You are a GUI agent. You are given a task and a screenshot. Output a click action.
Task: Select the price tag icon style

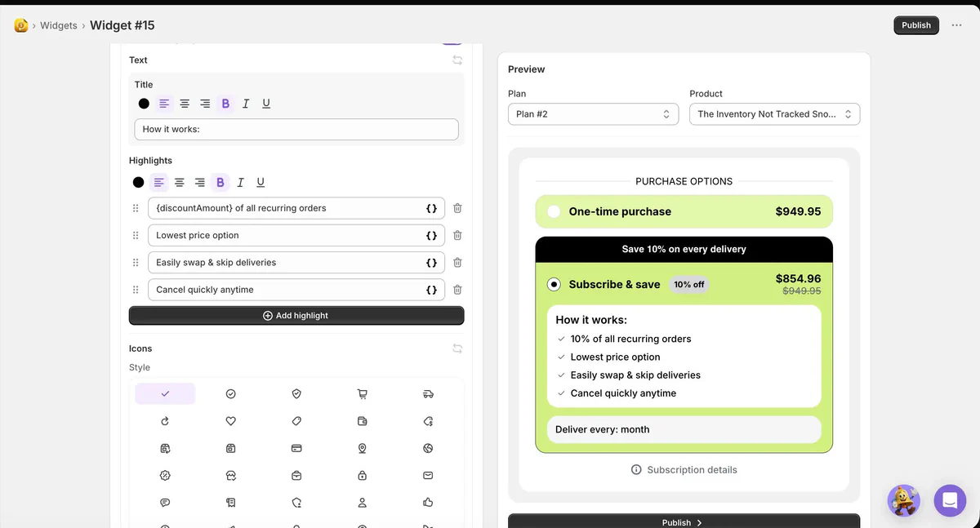pos(296,421)
